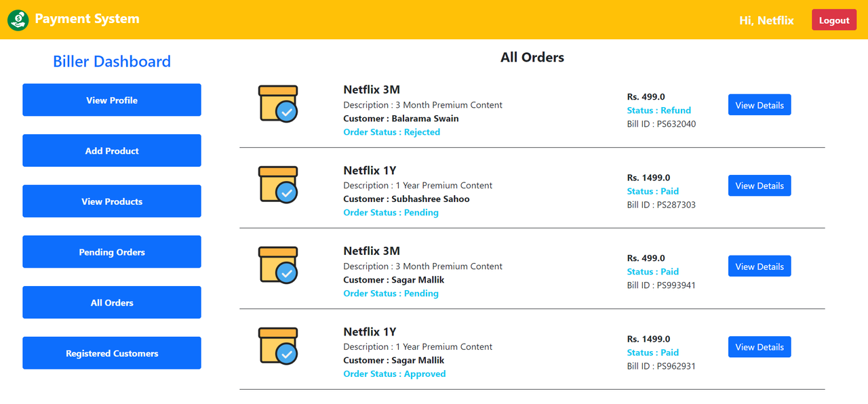The width and height of the screenshot is (868, 404).
Task: Select Add Product in the dashboard menu
Action: pyautogui.click(x=112, y=150)
